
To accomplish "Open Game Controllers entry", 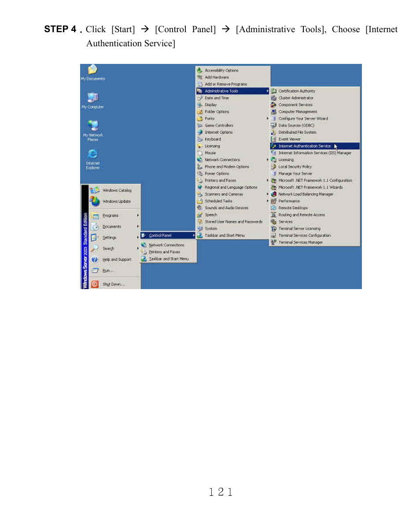I will point(233,125).
